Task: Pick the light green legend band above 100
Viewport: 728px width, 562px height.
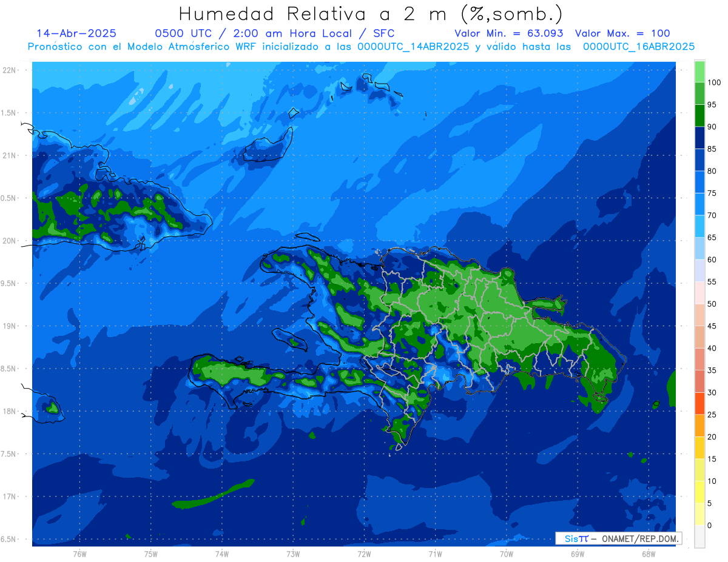Action: (699, 72)
